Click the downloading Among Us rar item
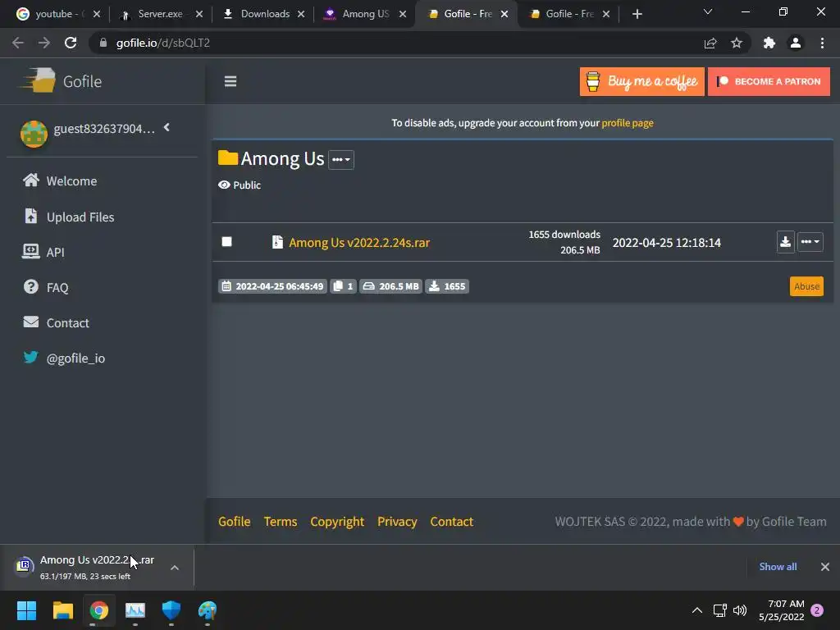This screenshot has height=630, width=840. click(97, 567)
